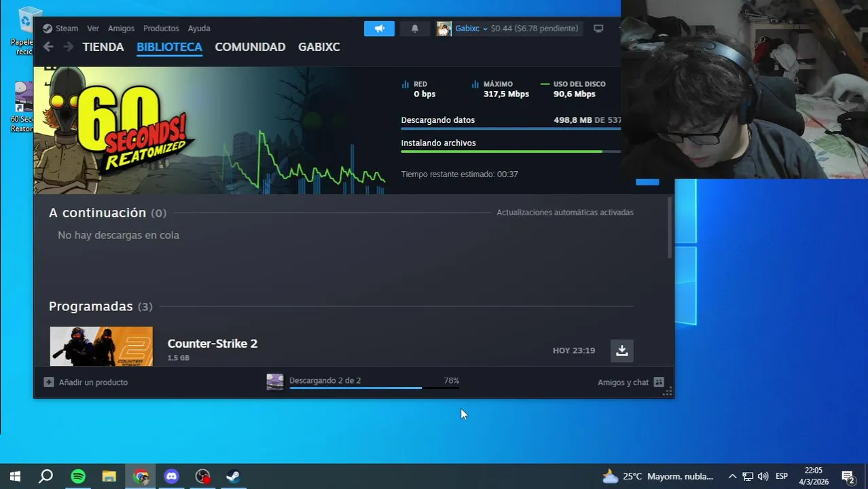Open the announcements megaphone button
The width and height of the screenshot is (868, 489).
coord(379,29)
